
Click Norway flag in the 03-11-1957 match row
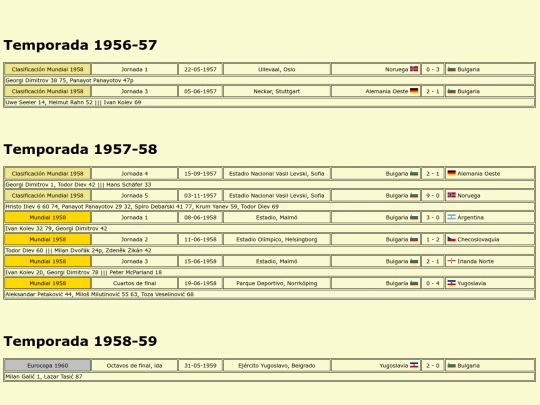451,195
